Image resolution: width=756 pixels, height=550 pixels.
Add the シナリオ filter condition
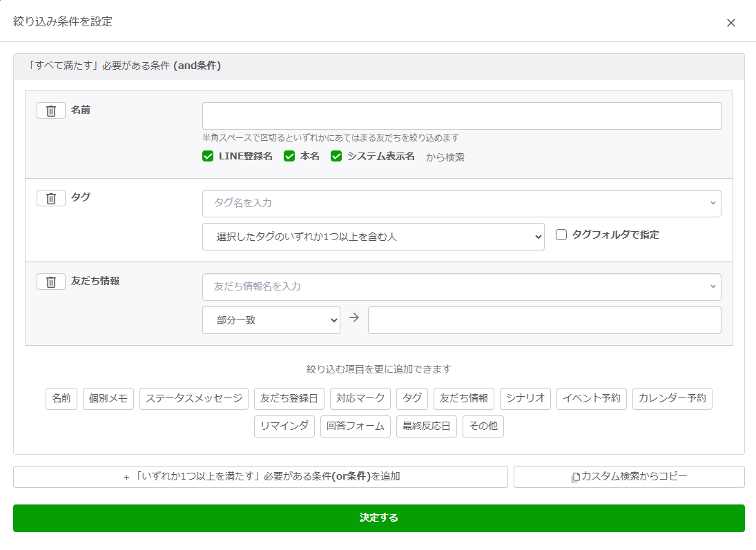tap(525, 398)
